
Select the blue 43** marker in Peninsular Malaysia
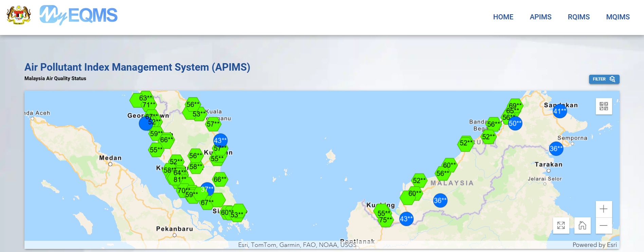(220, 141)
